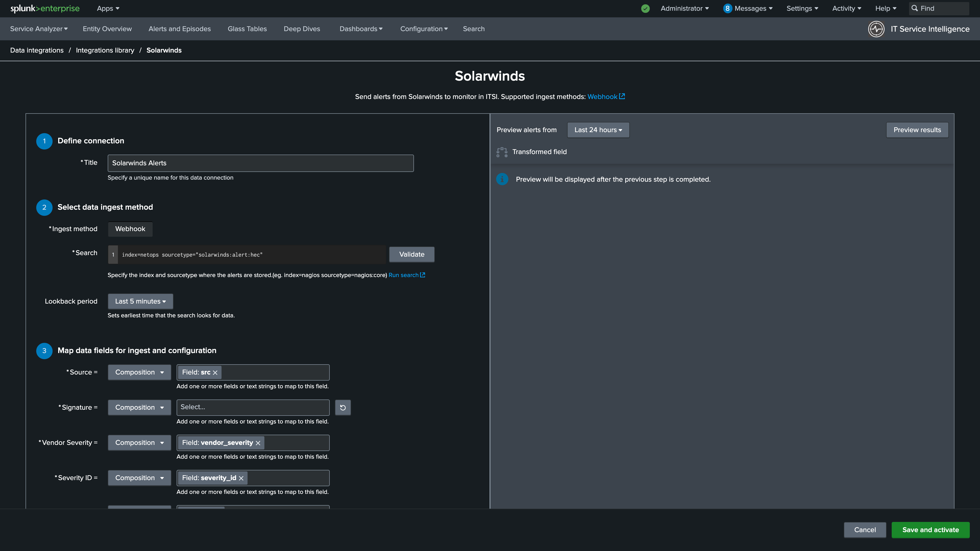The width and height of the screenshot is (980, 551).
Task: Click the Find search box
Action: coord(939,8)
